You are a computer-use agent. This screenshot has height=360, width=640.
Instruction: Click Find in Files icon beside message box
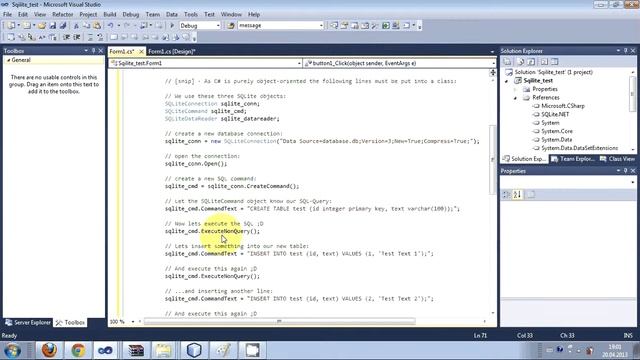pyautogui.click(x=231, y=26)
